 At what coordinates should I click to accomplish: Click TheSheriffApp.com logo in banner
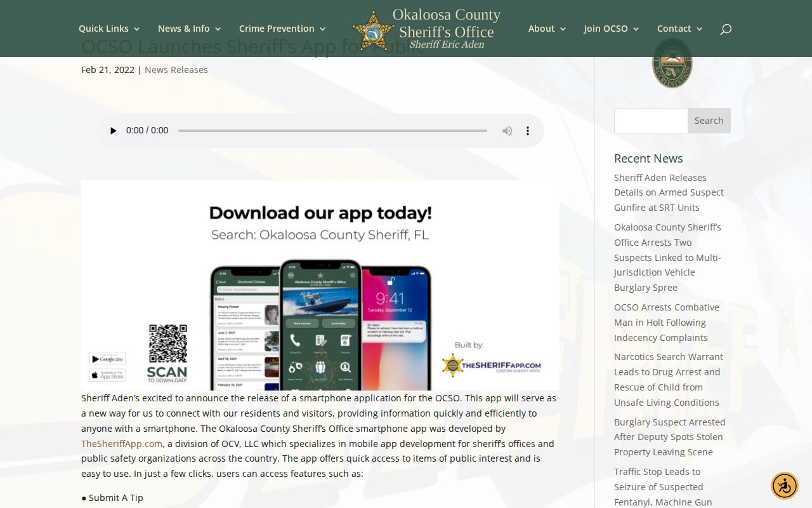click(x=492, y=365)
